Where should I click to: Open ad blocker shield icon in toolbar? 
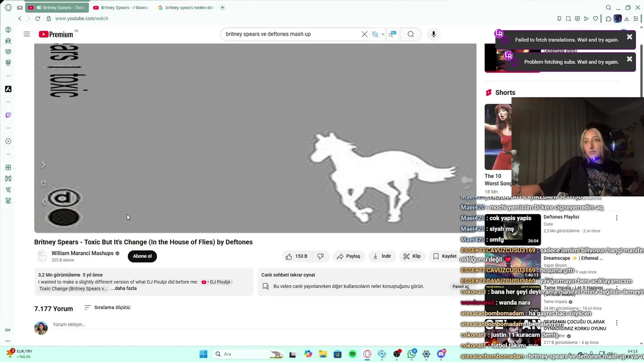[x=577, y=19]
